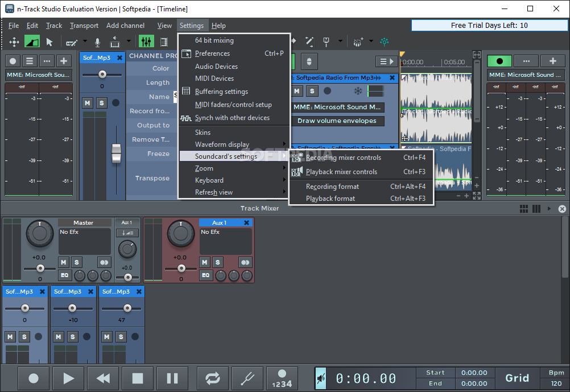Expand the Keyboard submenu

[234, 180]
